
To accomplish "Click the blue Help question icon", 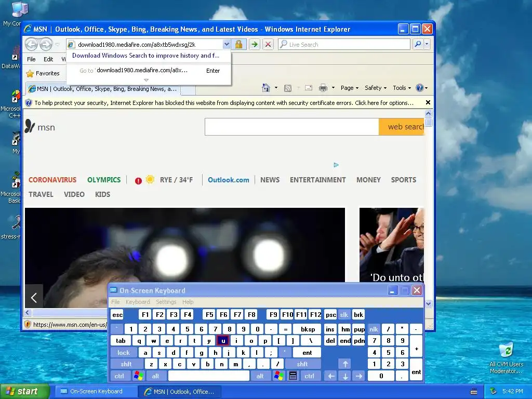I will point(420,88).
